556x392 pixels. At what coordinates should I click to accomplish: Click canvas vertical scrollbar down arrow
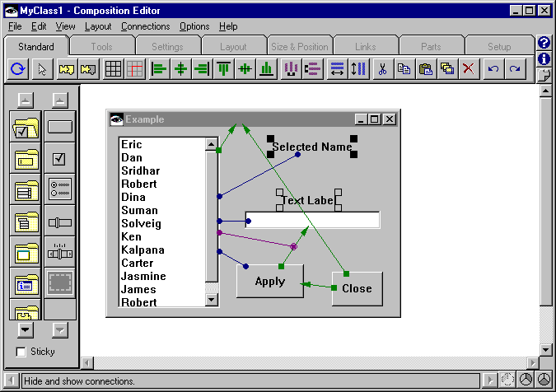pyautogui.click(x=546, y=349)
